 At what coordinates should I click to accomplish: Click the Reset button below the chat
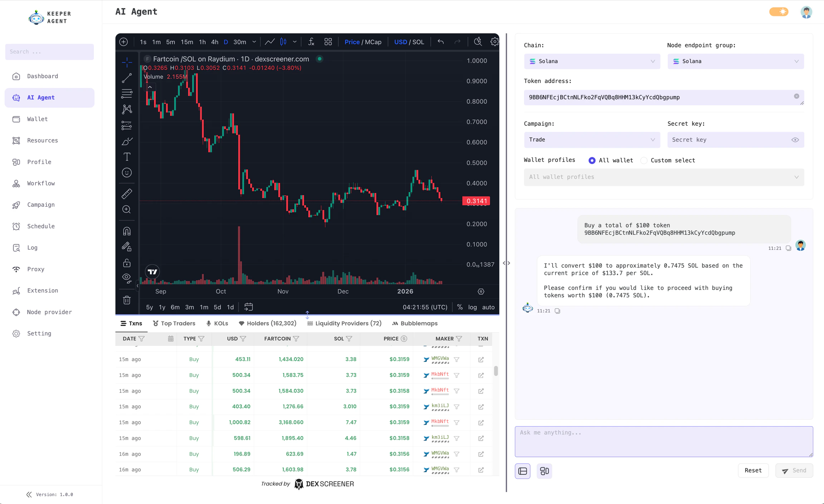click(x=753, y=470)
